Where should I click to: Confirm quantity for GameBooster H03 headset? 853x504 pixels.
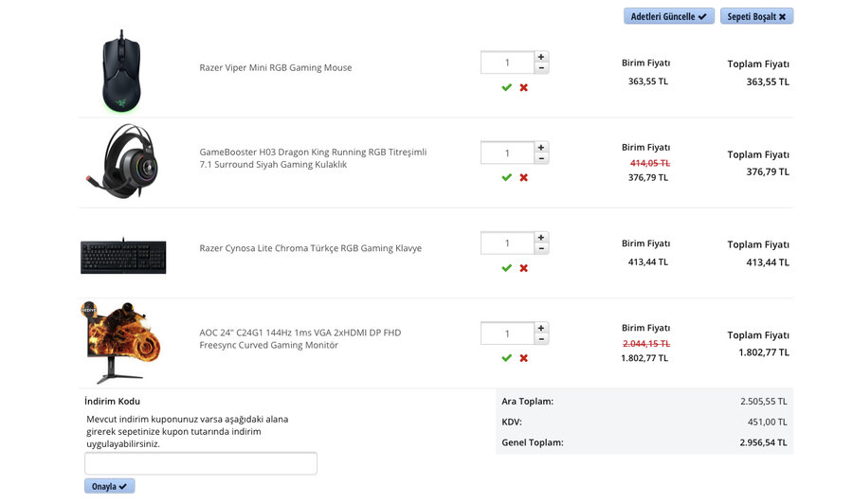point(506,177)
